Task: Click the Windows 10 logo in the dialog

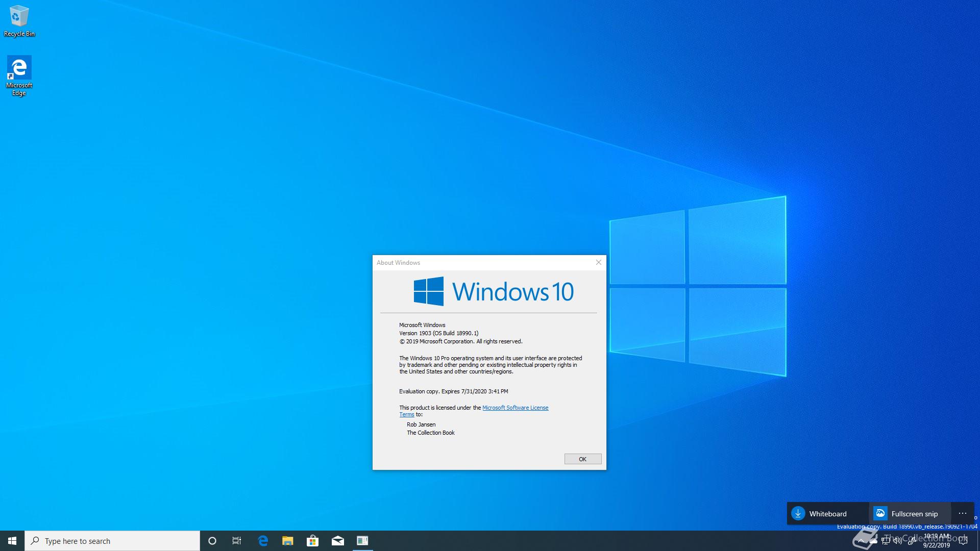Action: (494, 291)
